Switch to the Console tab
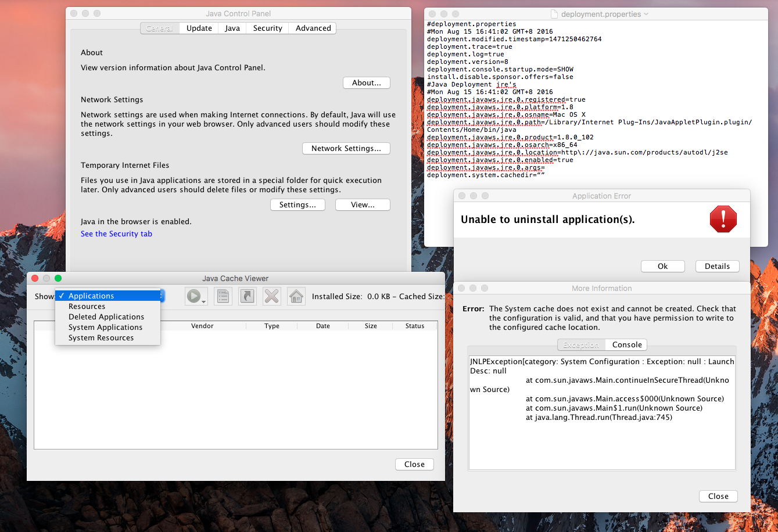Viewport: 778px width, 532px height. (627, 344)
